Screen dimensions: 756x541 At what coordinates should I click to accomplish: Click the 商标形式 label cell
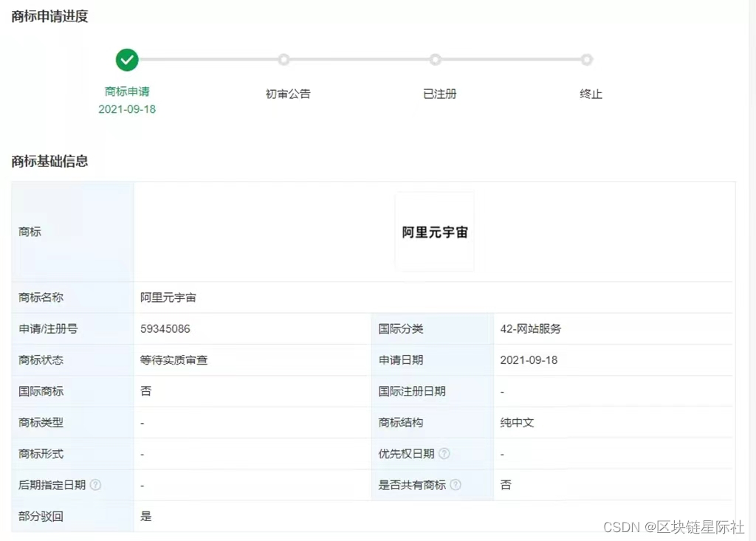[72, 453]
